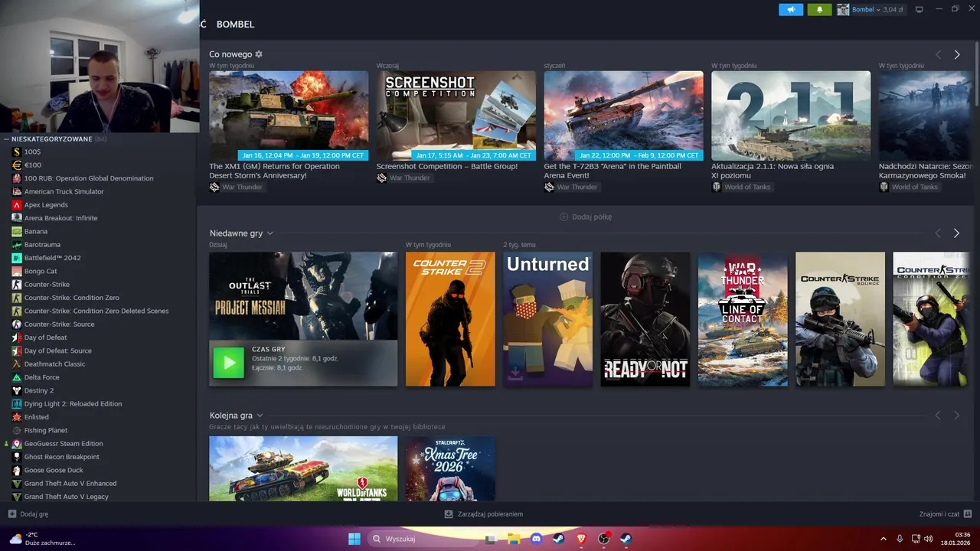Advance Kolejna gra shelf with right arrow

(x=956, y=416)
